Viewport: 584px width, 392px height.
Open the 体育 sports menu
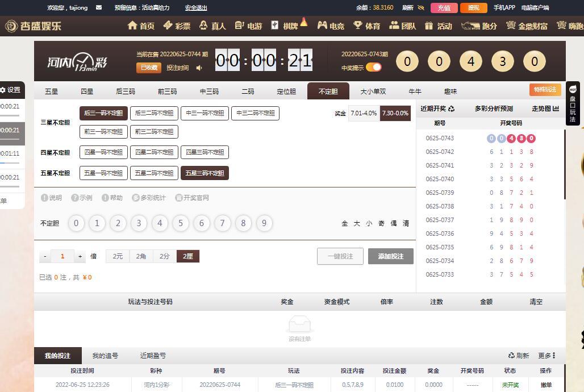[x=367, y=26]
